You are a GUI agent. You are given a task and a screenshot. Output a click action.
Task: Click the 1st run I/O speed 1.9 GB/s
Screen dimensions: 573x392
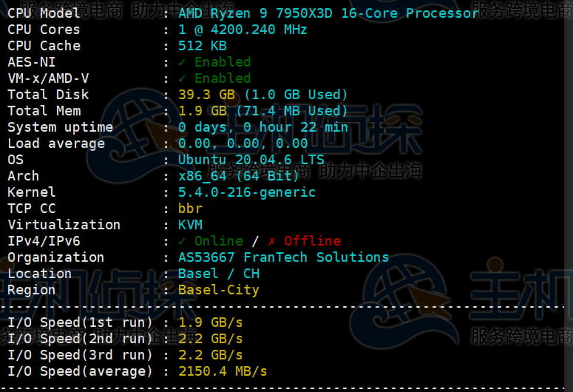211,322
